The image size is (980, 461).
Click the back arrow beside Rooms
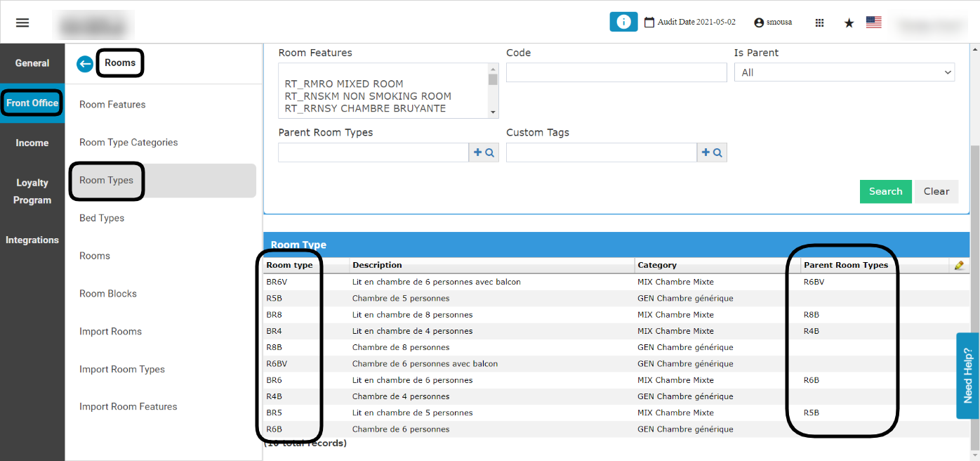pos(85,64)
